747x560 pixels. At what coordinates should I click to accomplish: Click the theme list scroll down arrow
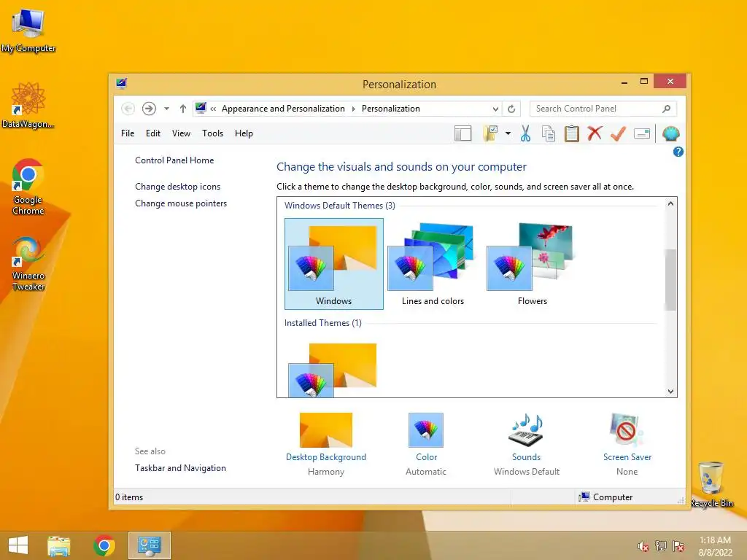tap(670, 392)
